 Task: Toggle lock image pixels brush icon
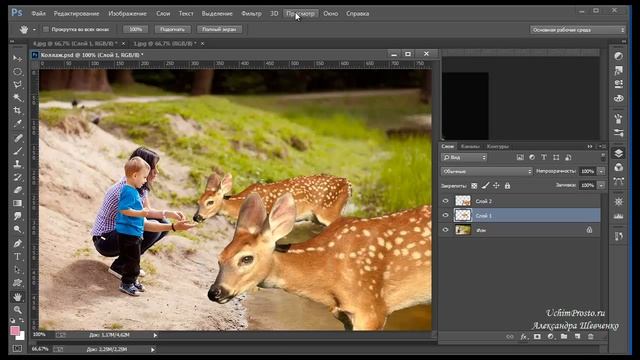[x=485, y=186]
